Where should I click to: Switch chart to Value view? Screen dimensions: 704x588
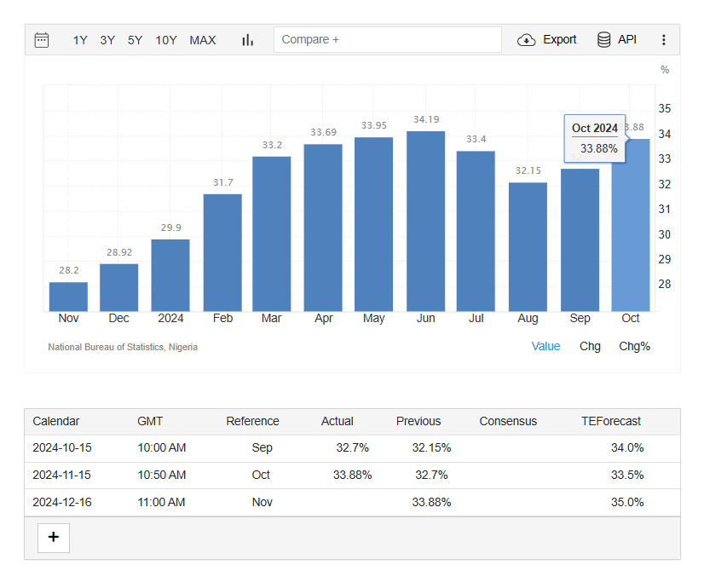(x=545, y=346)
